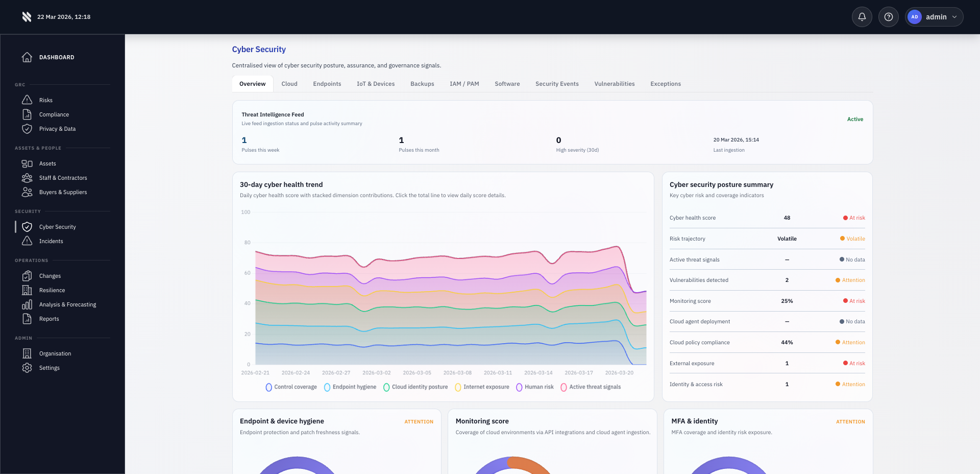Viewport: 980px width, 474px height.
Task: Open the help question mark icon
Action: point(888,16)
